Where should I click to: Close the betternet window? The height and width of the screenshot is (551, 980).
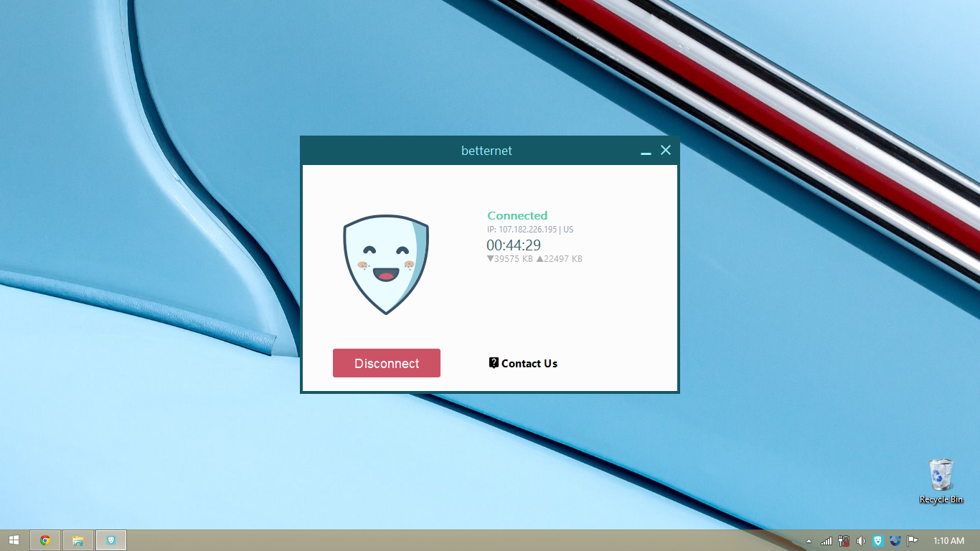(666, 150)
